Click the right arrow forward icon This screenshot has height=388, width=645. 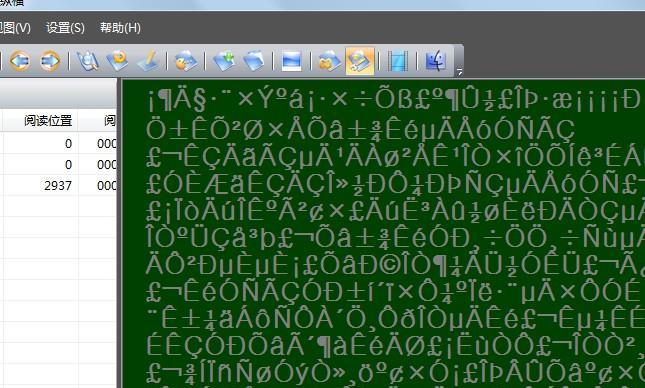50,61
